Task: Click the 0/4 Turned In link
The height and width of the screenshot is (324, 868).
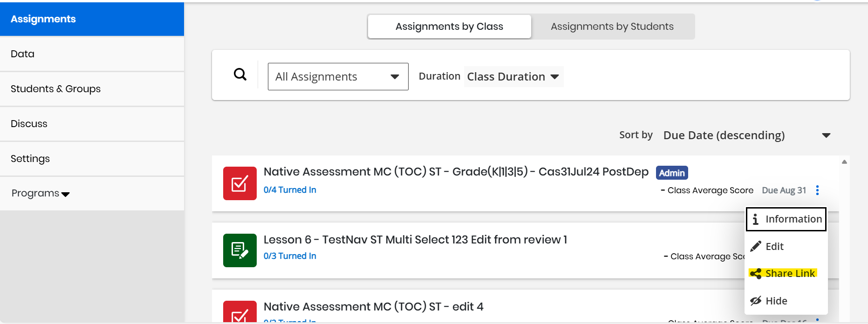Action: click(290, 190)
